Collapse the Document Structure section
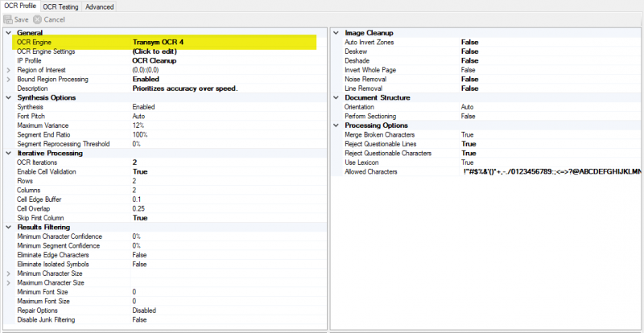The image size is (644, 333). 336,97
